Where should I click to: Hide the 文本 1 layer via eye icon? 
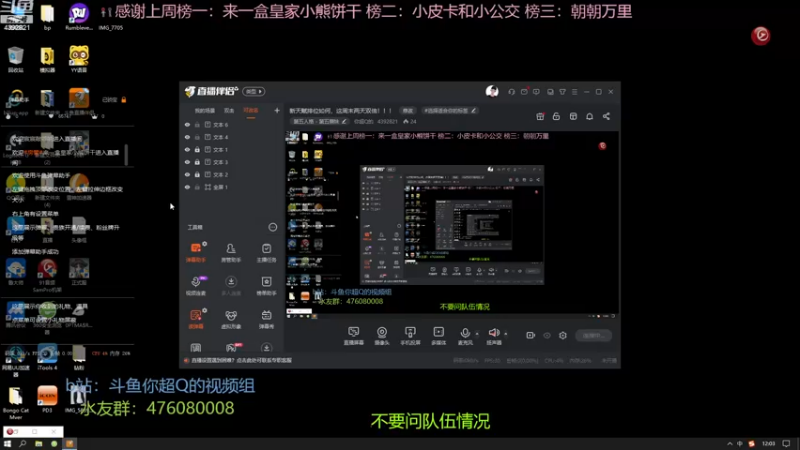click(187, 149)
